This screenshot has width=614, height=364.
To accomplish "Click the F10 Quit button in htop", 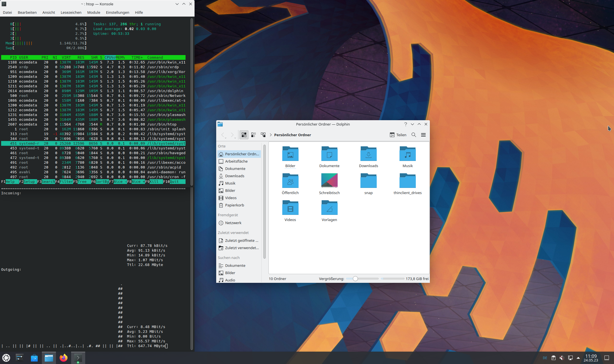I will [174, 182].
